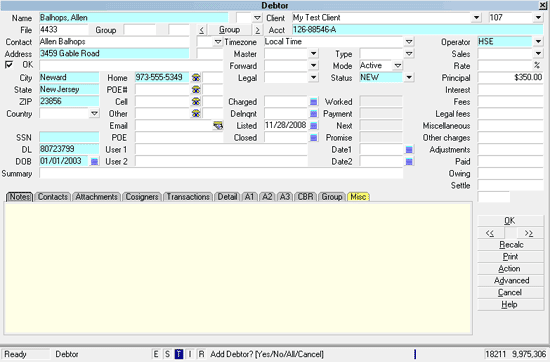
Task: Click the Other phone dial icon
Action: 196,114
